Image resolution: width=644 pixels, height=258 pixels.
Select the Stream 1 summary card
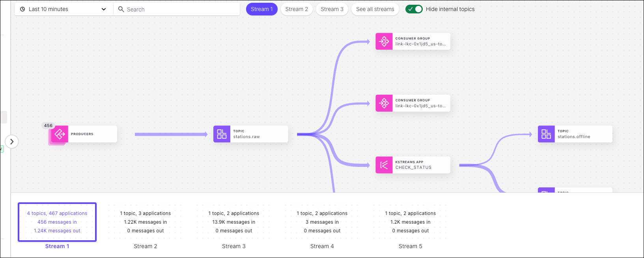tap(57, 222)
